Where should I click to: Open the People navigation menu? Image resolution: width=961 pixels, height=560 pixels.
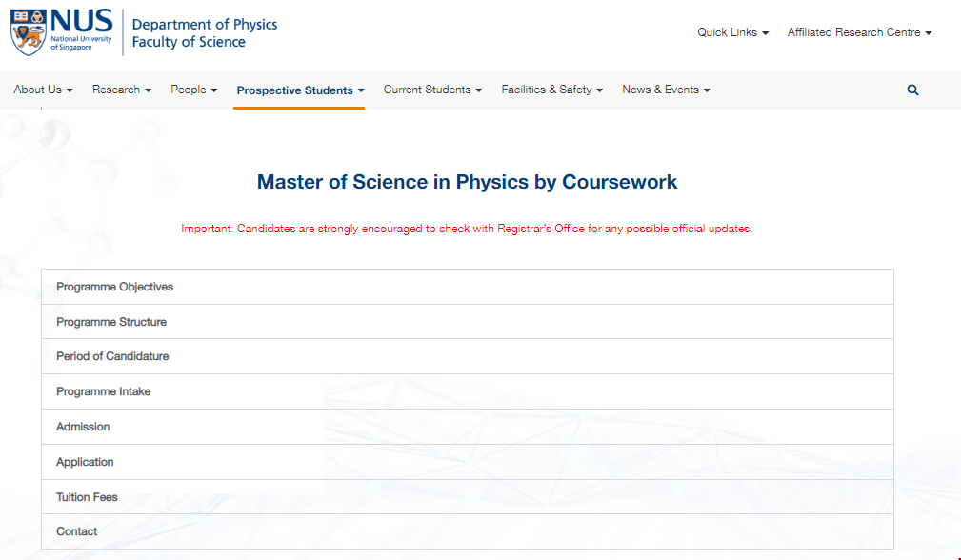[x=194, y=90]
